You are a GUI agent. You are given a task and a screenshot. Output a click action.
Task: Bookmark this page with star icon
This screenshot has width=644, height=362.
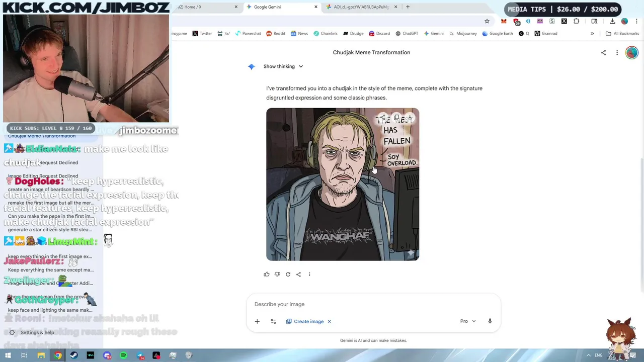pos(487,21)
